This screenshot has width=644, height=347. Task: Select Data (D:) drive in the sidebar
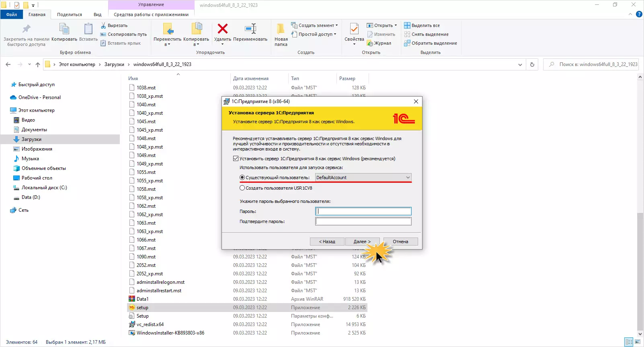[27, 197]
